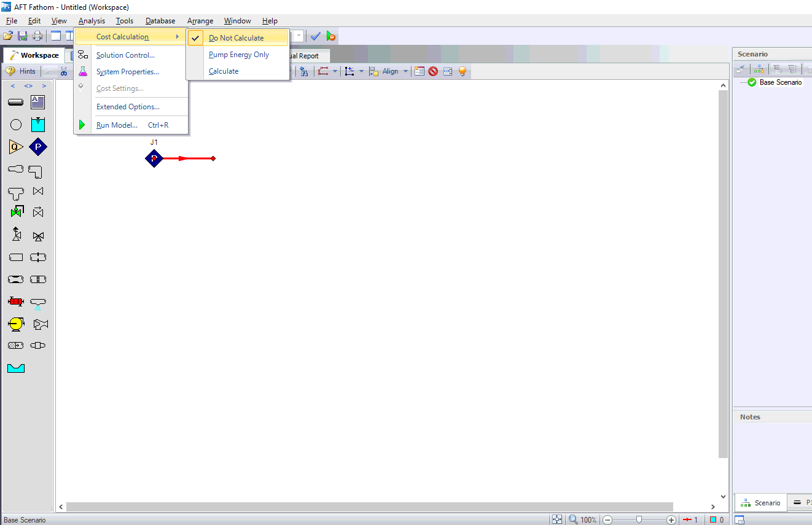Collapse toolbox using the left arrow

(x=13, y=86)
